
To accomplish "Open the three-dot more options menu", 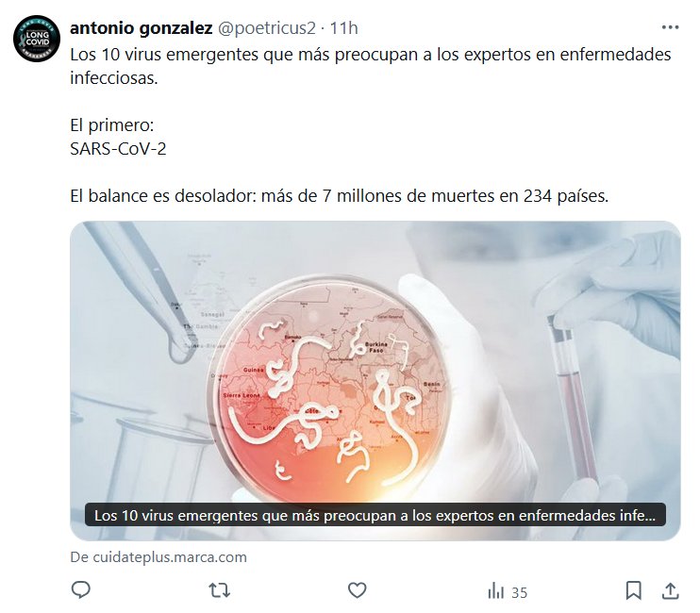I will 670,27.
